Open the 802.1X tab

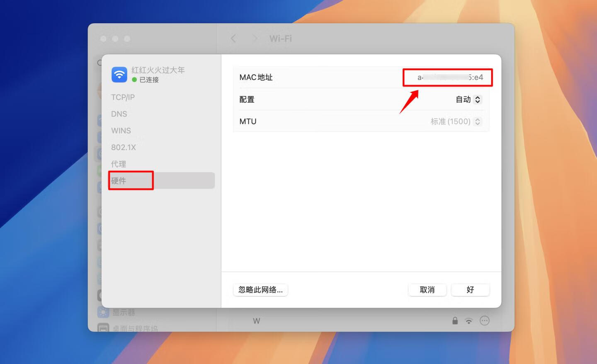[x=124, y=147]
